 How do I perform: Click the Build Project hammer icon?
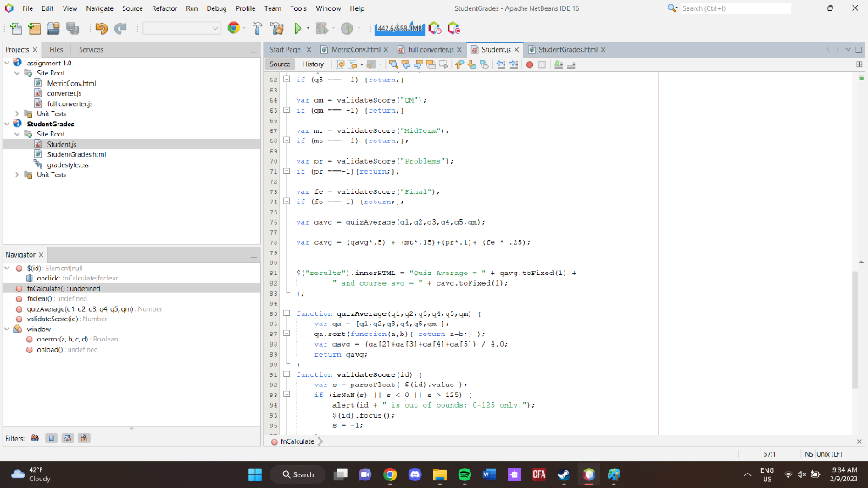pyautogui.click(x=256, y=28)
